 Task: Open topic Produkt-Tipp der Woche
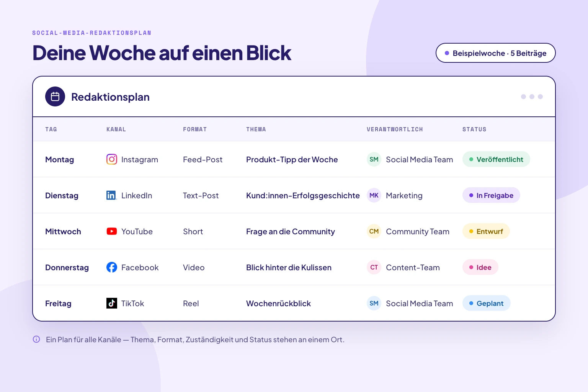[x=292, y=160]
